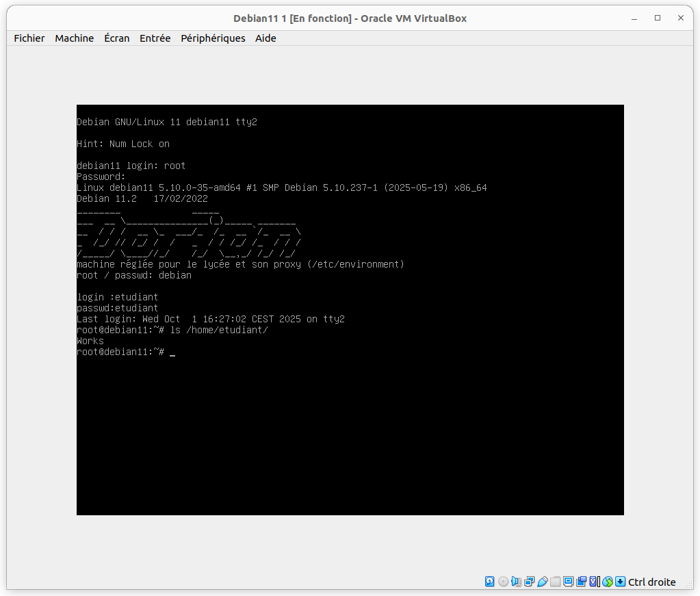Toggle the keyboard capture arrow indicator

(x=620, y=582)
